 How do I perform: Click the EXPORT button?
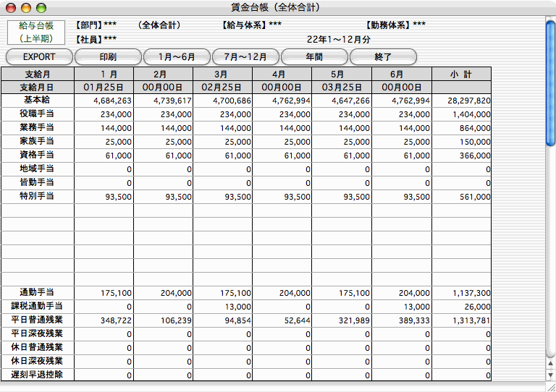point(39,56)
